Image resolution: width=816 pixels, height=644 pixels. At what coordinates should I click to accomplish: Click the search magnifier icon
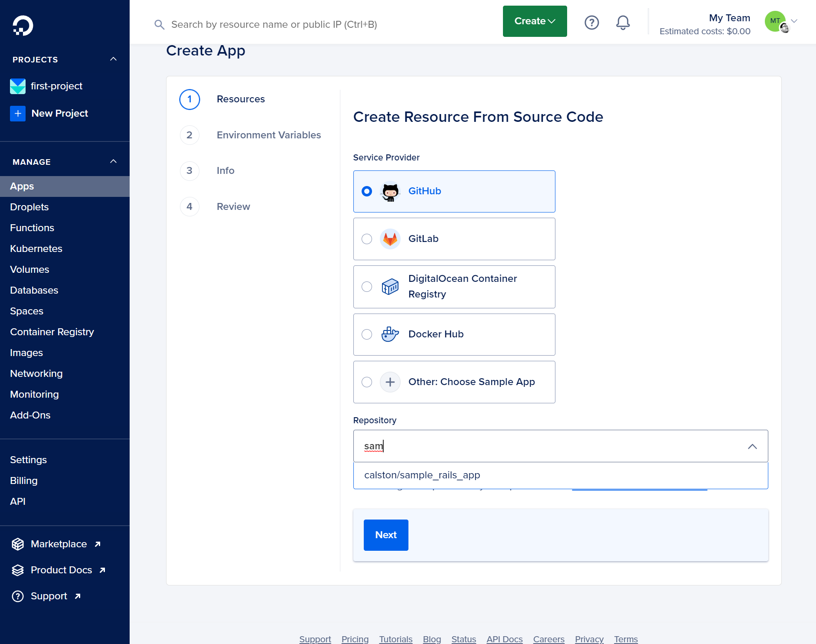pyautogui.click(x=160, y=25)
